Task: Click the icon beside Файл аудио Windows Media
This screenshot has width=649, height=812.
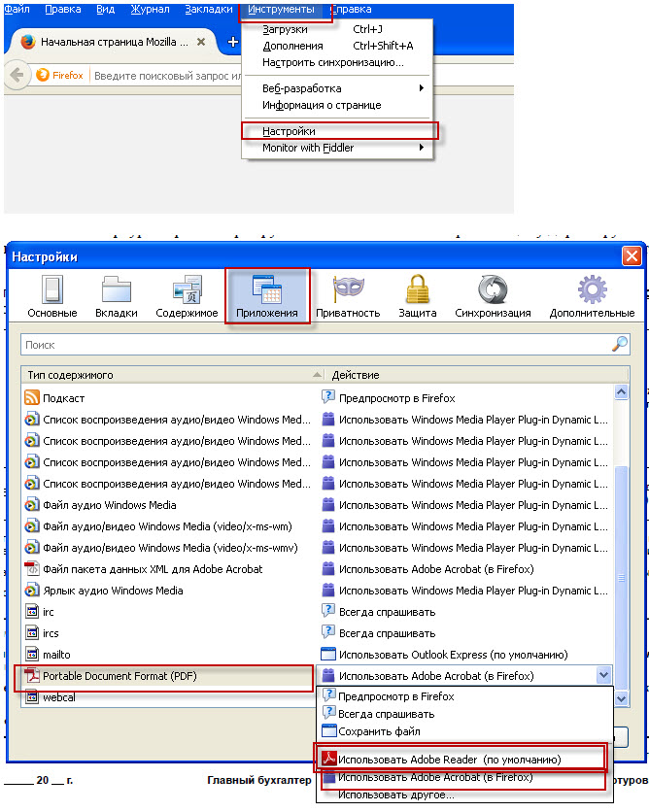Action: pos(32,504)
